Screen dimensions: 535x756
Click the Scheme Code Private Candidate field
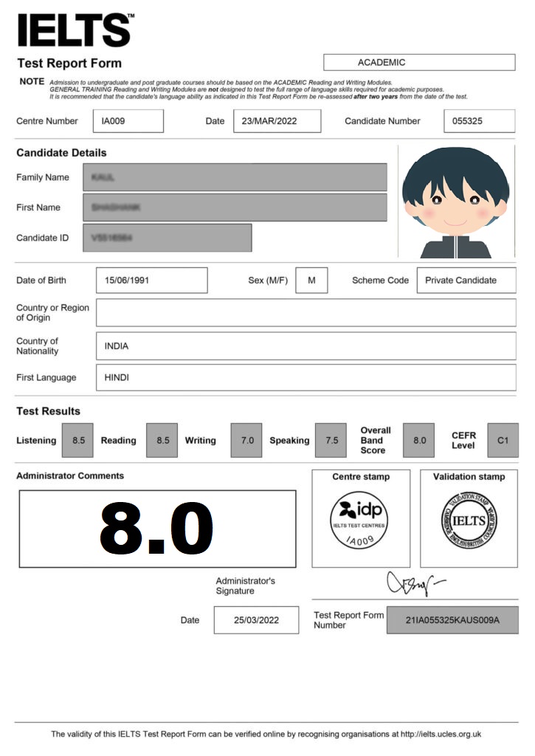click(466, 281)
